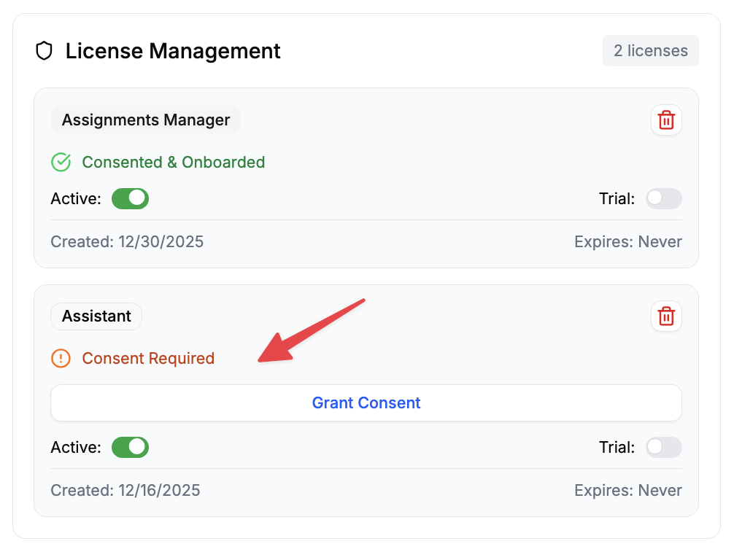The image size is (734, 560).
Task: Click the delete trash icon for Assistant license
Action: click(665, 316)
